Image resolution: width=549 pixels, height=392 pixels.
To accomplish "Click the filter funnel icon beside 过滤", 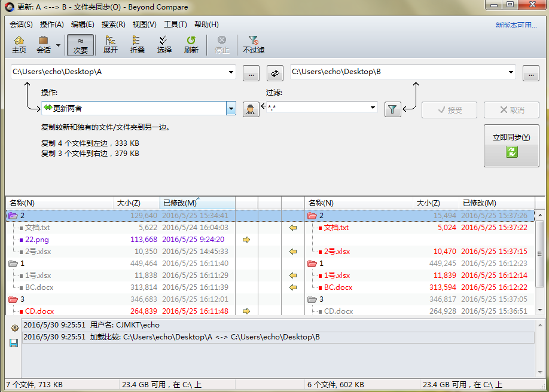I will pos(392,109).
